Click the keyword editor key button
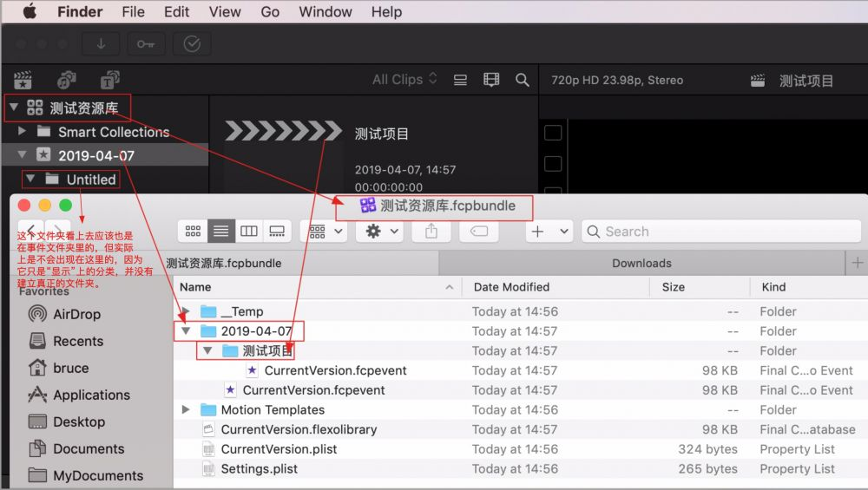This screenshot has width=868, height=490. (146, 43)
